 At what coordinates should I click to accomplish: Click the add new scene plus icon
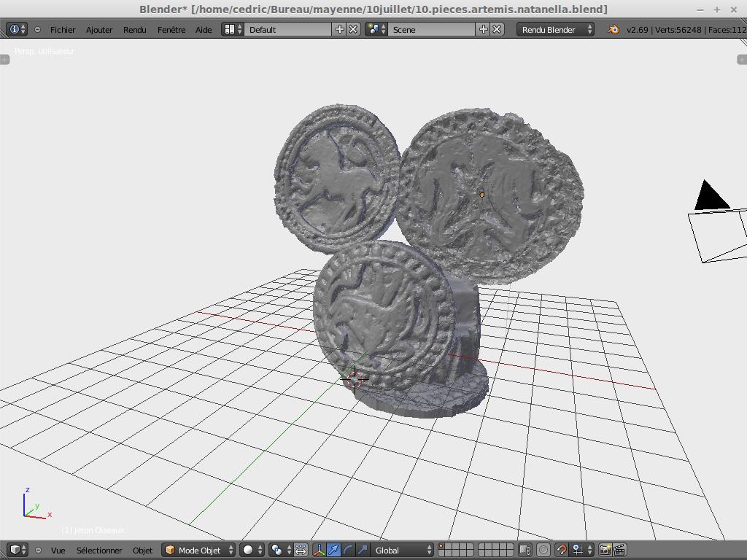[x=483, y=29]
